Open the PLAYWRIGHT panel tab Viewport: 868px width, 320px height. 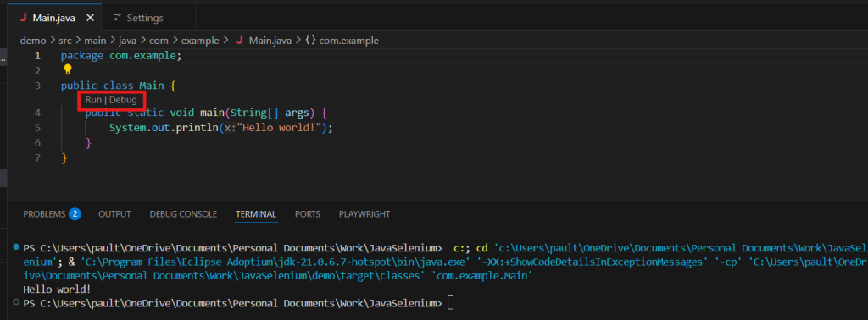click(364, 214)
